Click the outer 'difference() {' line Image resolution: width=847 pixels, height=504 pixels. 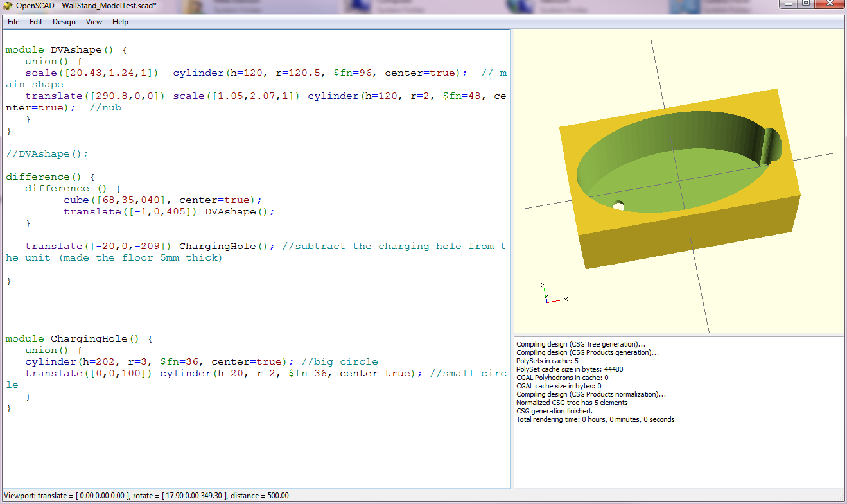50,177
